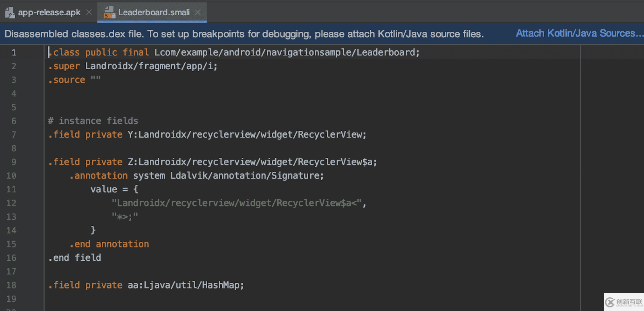Click the "Landroidx/recyclerview/widget/RecyclerView$a<" string
Image resolution: width=644 pixels, height=311 pixels.
[237, 203]
